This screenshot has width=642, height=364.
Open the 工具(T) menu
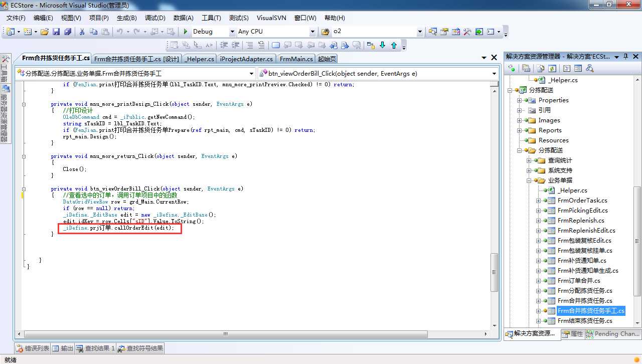tap(211, 18)
